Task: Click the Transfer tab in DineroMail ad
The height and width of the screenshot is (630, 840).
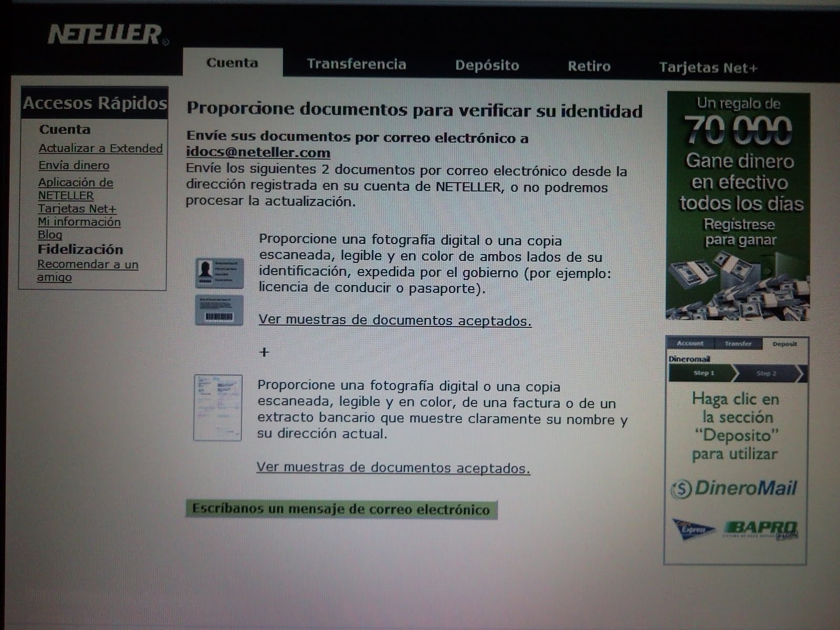Action: click(x=738, y=343)
